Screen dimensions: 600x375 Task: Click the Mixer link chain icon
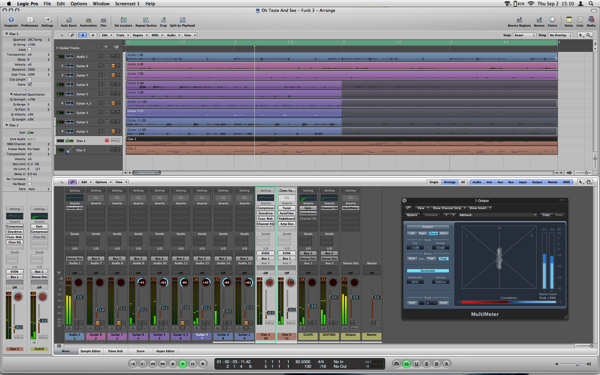click(72, 182)
